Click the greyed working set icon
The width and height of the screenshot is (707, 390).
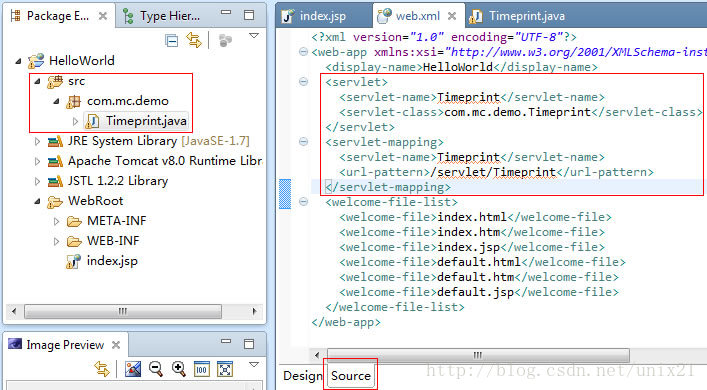pyautogui.click(x=225, y=41)
